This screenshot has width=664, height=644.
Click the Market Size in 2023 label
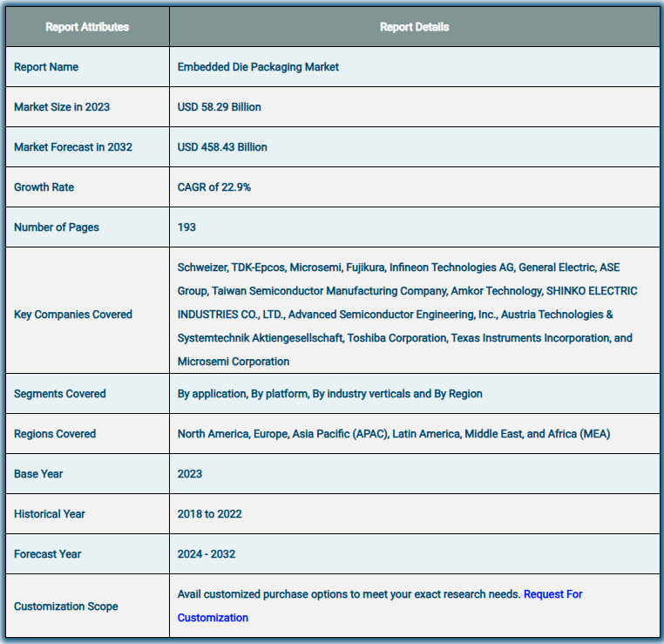tap(62, 107)
